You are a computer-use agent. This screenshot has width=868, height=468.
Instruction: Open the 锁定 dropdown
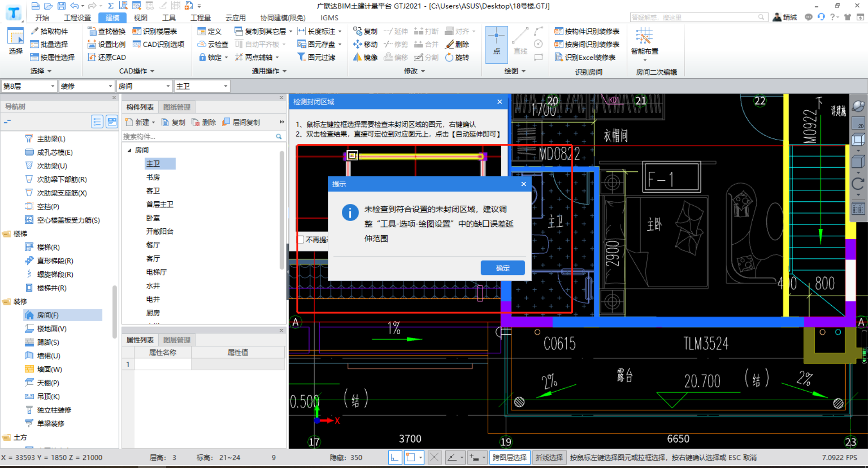[x=226, y=57]
